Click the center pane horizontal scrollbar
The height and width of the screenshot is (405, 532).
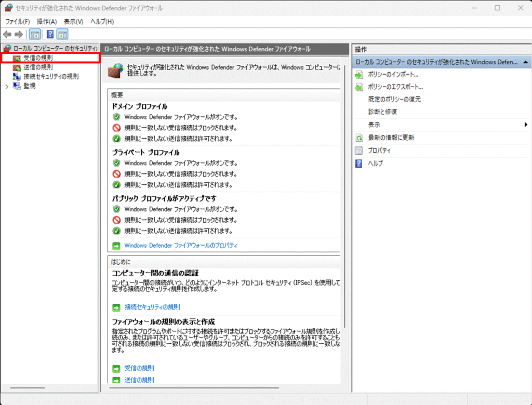click(x=194, y=388)
